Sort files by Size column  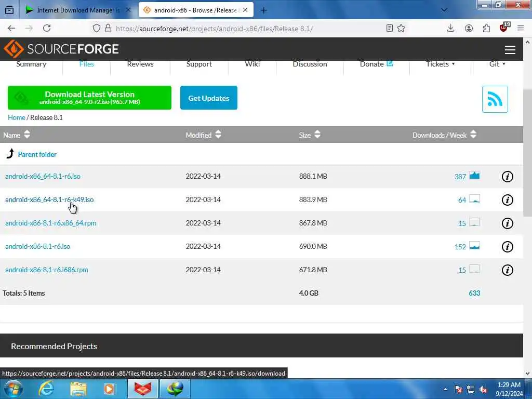[310, 135]
